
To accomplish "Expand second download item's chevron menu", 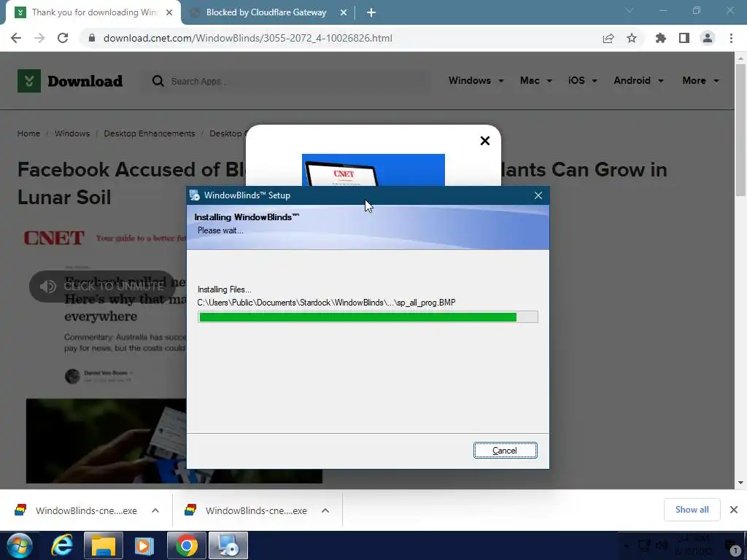I will 325,510.
